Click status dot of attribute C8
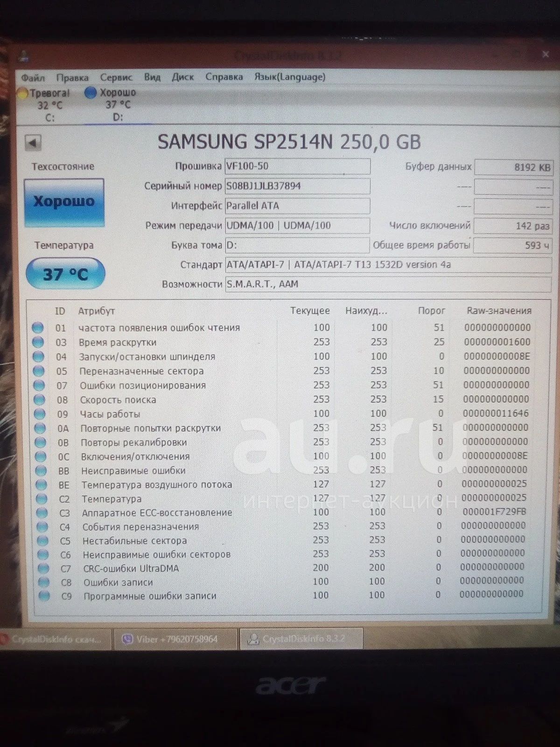 (44, 582)
